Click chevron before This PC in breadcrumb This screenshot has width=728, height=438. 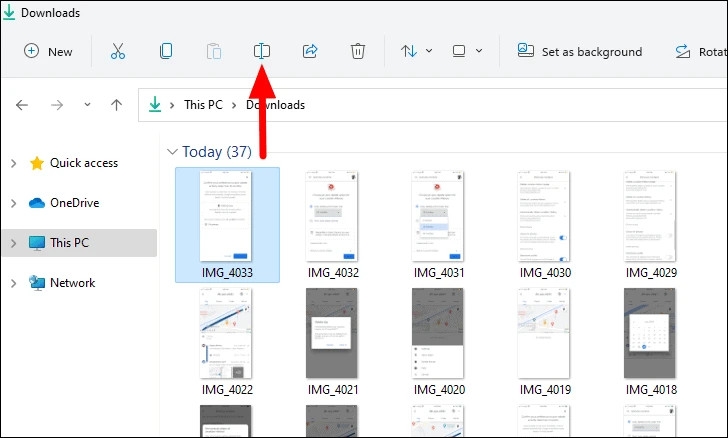(172, 105)
